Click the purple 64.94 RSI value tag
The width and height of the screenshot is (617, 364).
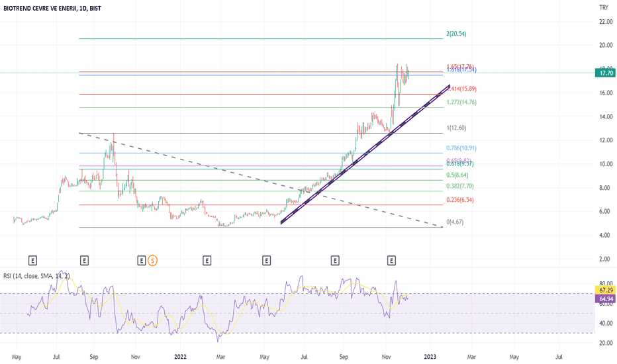[606, 299]
